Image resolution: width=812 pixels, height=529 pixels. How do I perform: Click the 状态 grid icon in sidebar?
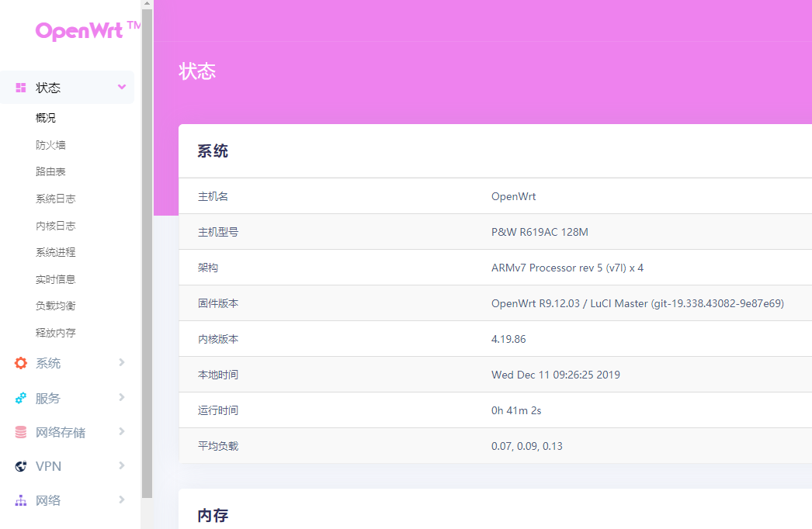pyautogui.click(x=21, y=88)
